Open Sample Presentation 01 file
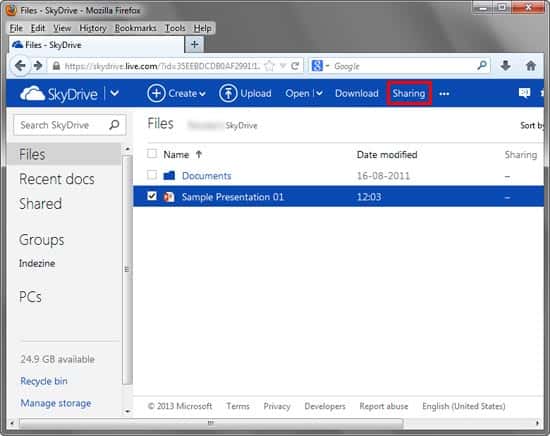This screenshot has height=436, width=550. tap(233, 197)
